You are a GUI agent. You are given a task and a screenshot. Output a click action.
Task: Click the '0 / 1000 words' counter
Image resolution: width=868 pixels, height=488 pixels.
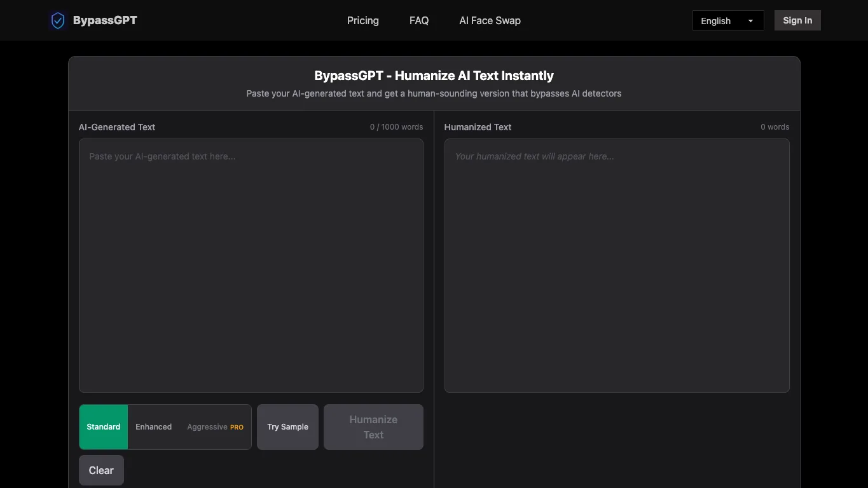tap(396, 127)
